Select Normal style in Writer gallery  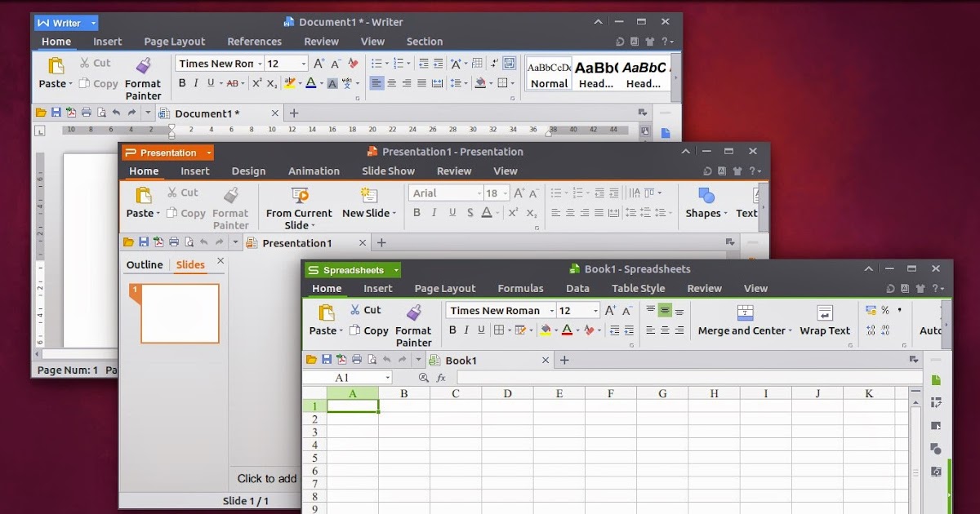click(549, 74)
